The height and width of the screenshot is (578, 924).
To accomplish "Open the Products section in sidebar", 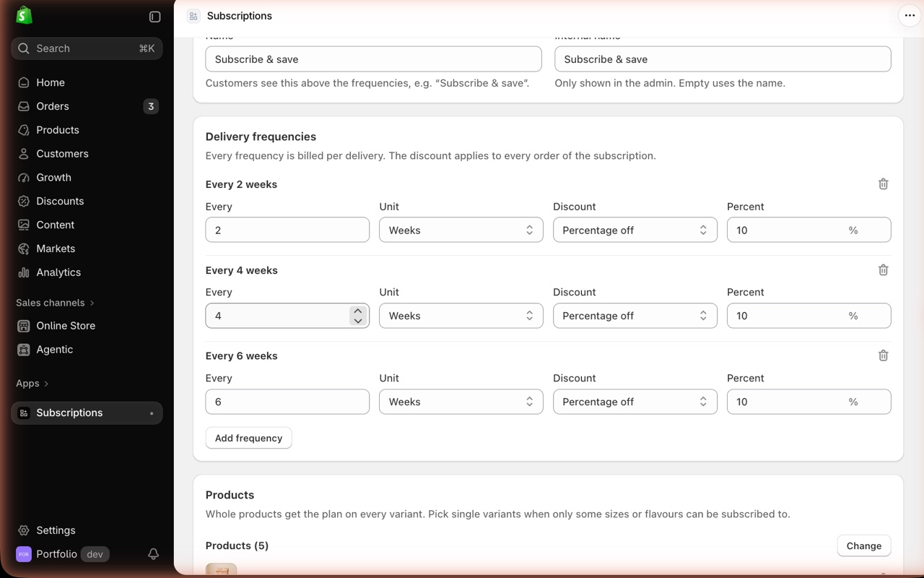I will [87, 130].
